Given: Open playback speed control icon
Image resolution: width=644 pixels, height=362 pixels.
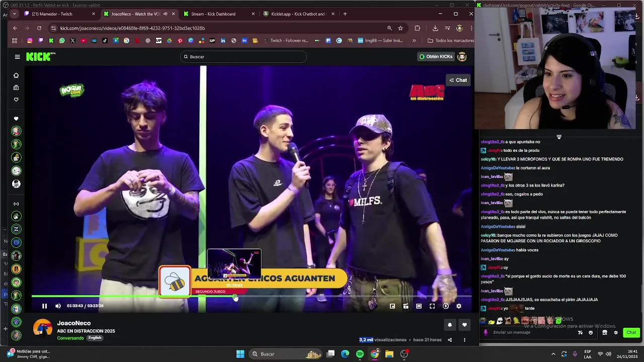Looking at the screenshot, I should click(445, 306).
